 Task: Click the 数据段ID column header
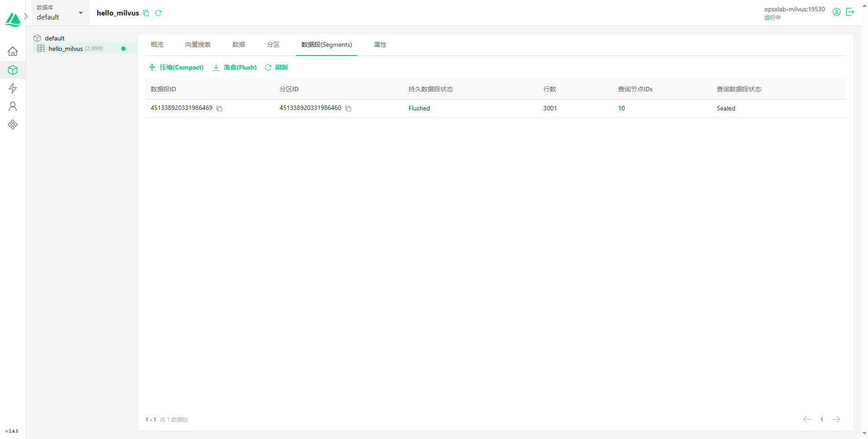163,89
